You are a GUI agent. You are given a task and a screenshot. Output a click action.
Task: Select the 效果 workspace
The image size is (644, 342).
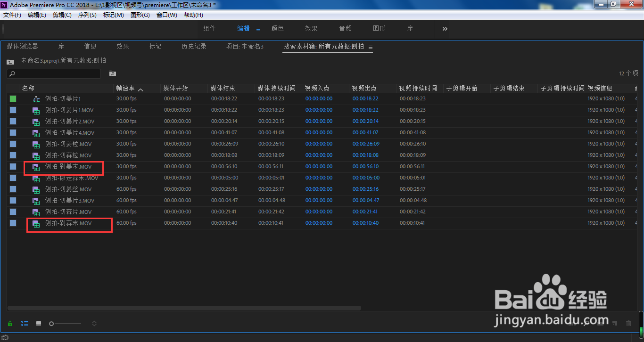pos(312,29)
